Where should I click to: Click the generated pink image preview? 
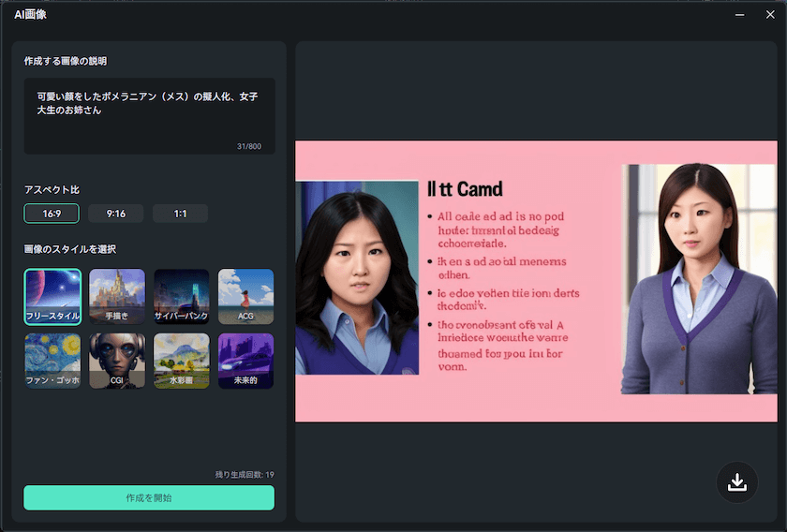point(536,281)
